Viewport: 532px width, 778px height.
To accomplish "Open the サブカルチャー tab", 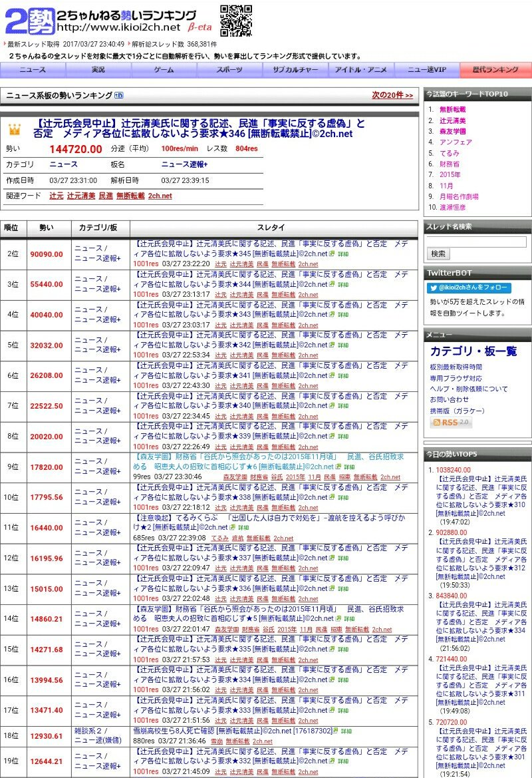I will click(295, 70).
